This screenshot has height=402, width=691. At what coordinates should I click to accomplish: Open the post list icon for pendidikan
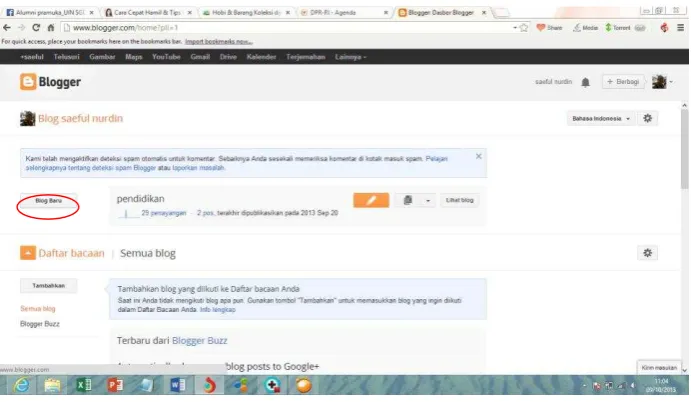tap(408, 200)
